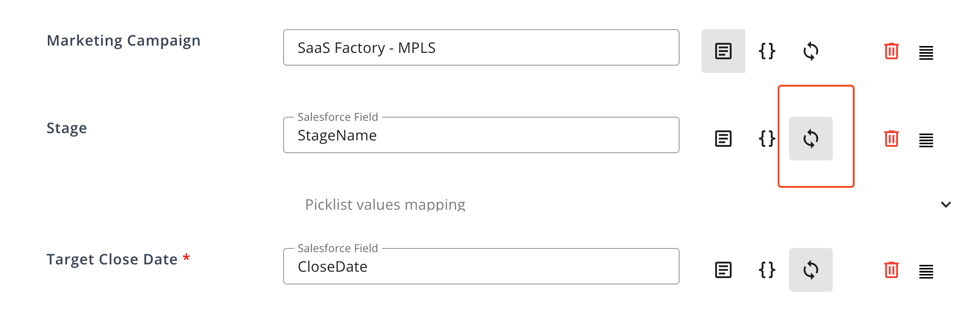Screen dimensions: 980x310
Task: Choose curly braces formula icon for Stage
Action: pyautogui.click(x=767, y=139)
